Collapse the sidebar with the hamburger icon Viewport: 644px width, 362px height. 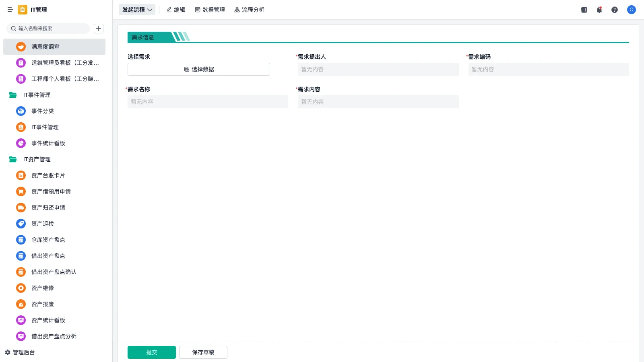(10, 10)
